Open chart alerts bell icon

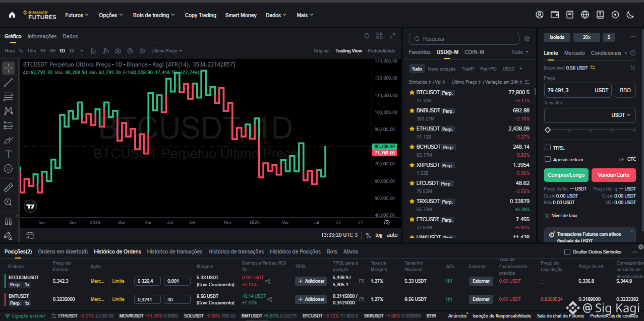point(367,36)
